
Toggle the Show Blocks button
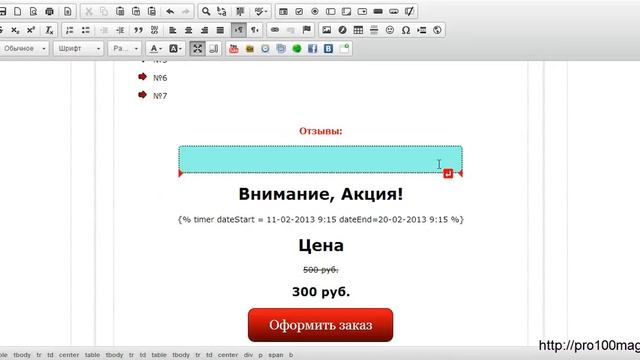(x=213, y=49)
